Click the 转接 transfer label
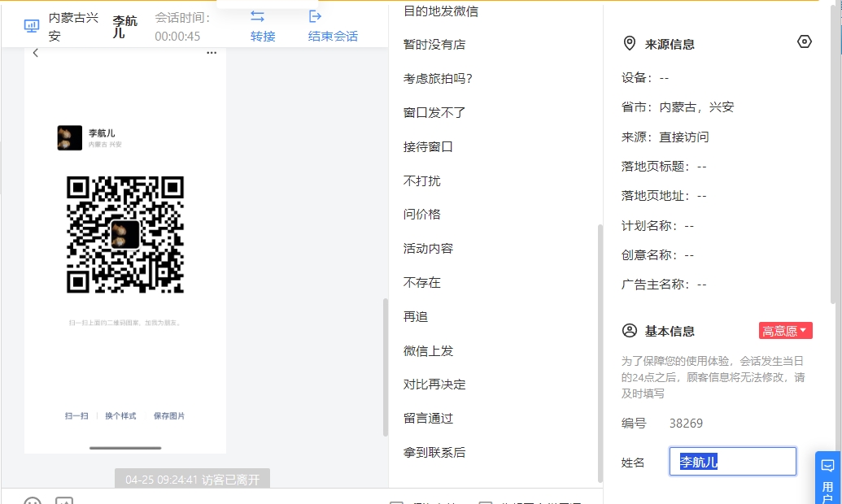 point(263,36)
